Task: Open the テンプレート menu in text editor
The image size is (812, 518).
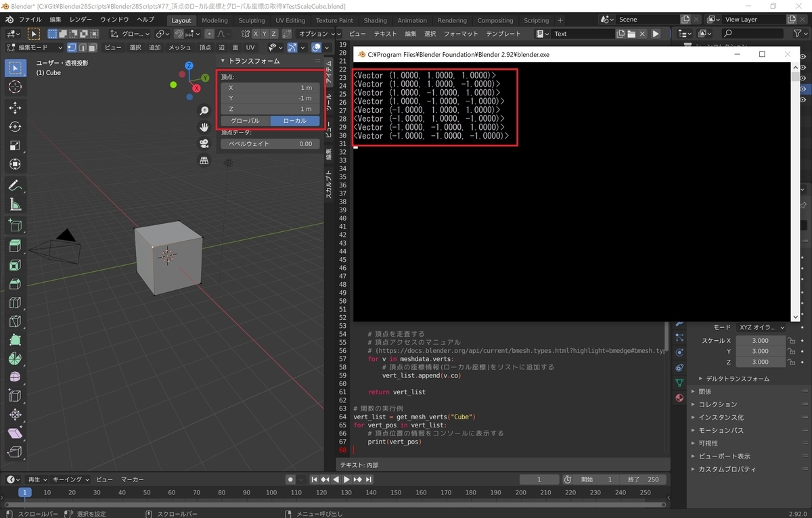Action: 503,34
